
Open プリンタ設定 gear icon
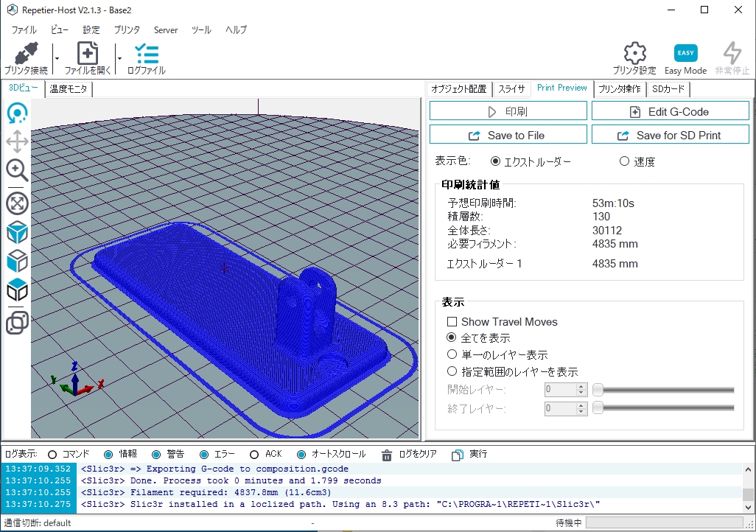634,53
